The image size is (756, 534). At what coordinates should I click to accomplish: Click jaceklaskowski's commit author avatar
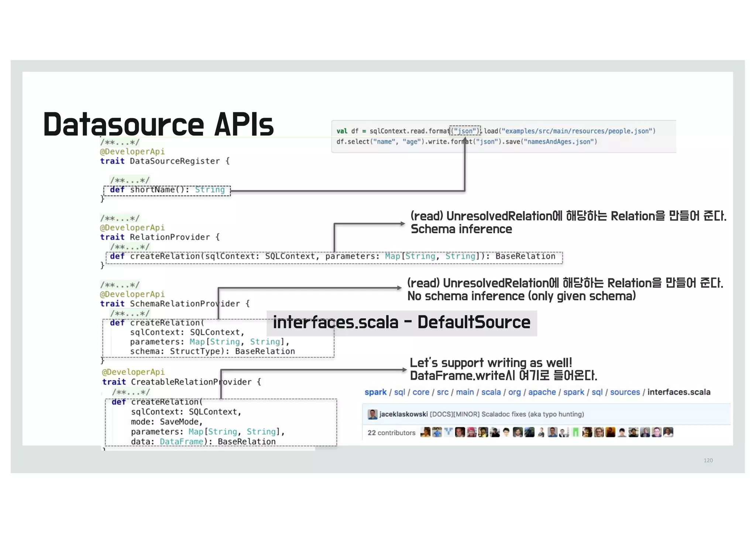tap(372, 414)
